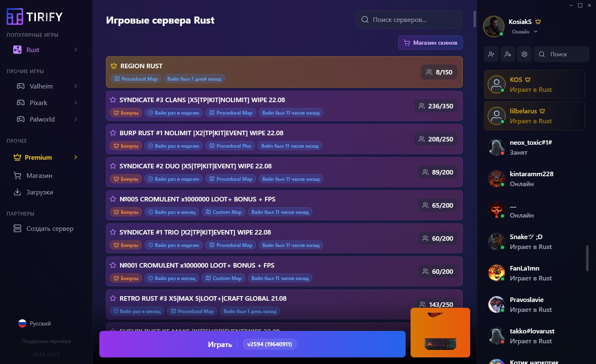Select friend takko#lovarust
This screenshot has width=596, height=364.
click(535, 336)
